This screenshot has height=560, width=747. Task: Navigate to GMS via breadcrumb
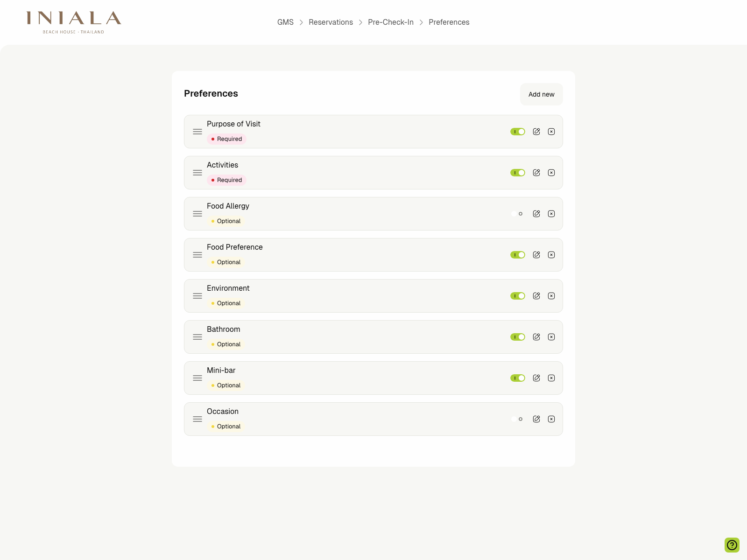pos(285,22)
